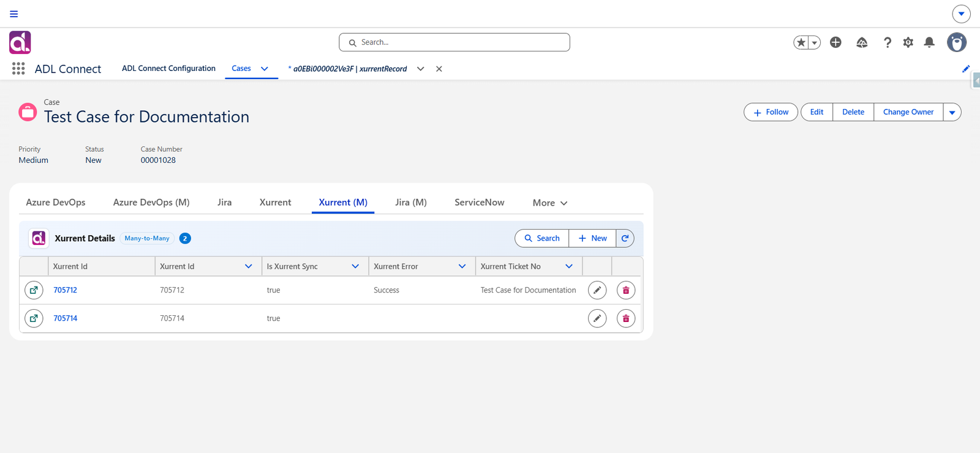
Task: Open the hamburger menu icon
Action: coord(14,13)
